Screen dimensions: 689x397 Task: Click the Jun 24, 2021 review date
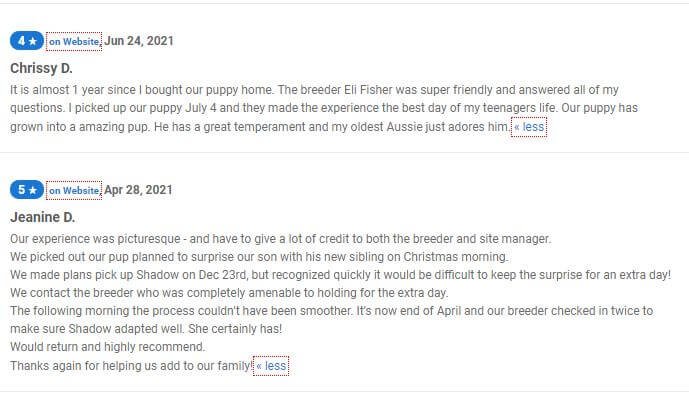(x=139, y=41)
